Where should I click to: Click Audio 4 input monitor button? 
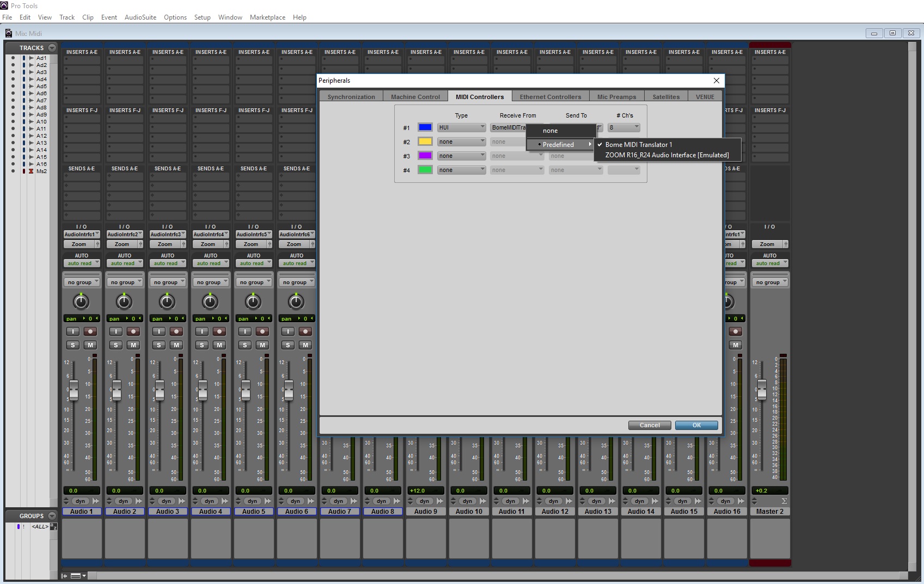(202, 331)
